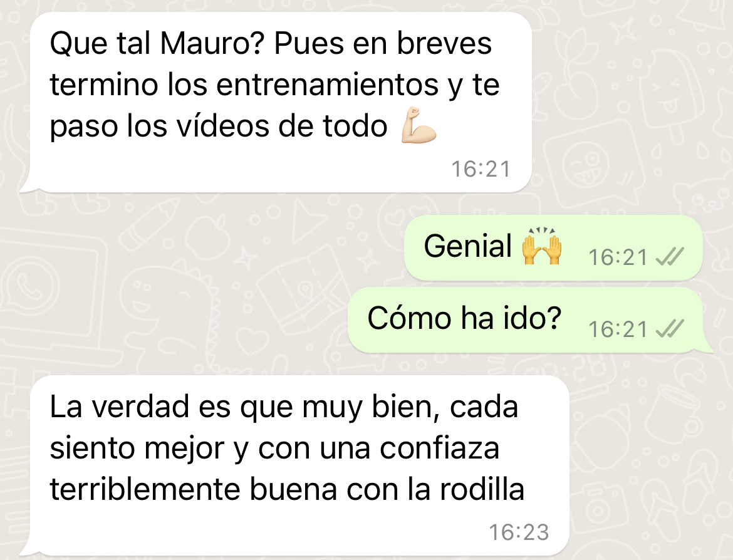Screen dimensions: 733x560
Task: Tap the 16:23 timestamp
Action: (x=519, y=532)
